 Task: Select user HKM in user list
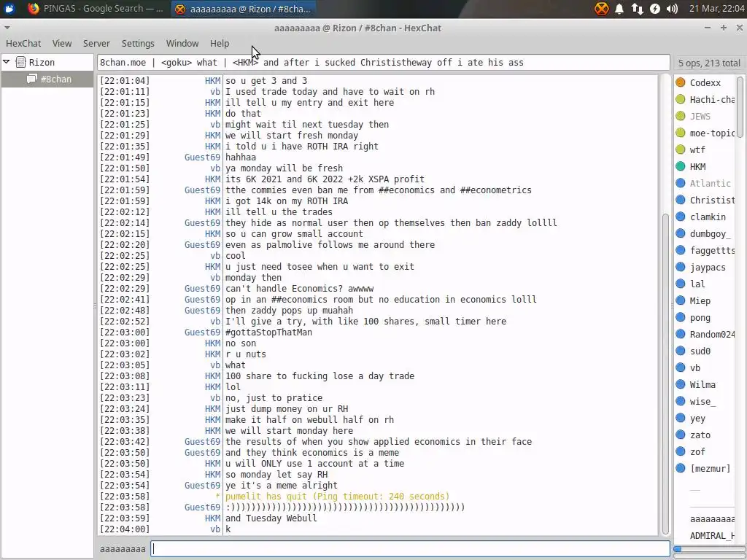coord(697,167)
